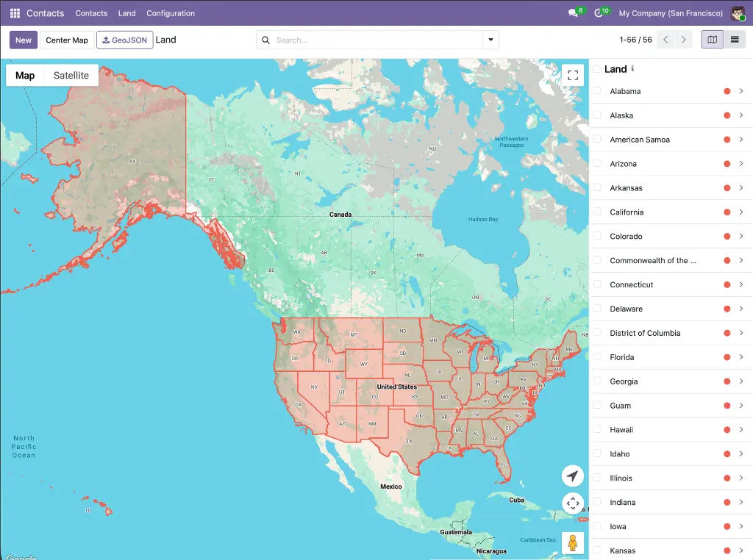Switch to the list view icon
The width and height of the screenshot is (753, 560).
click(735, 40)
